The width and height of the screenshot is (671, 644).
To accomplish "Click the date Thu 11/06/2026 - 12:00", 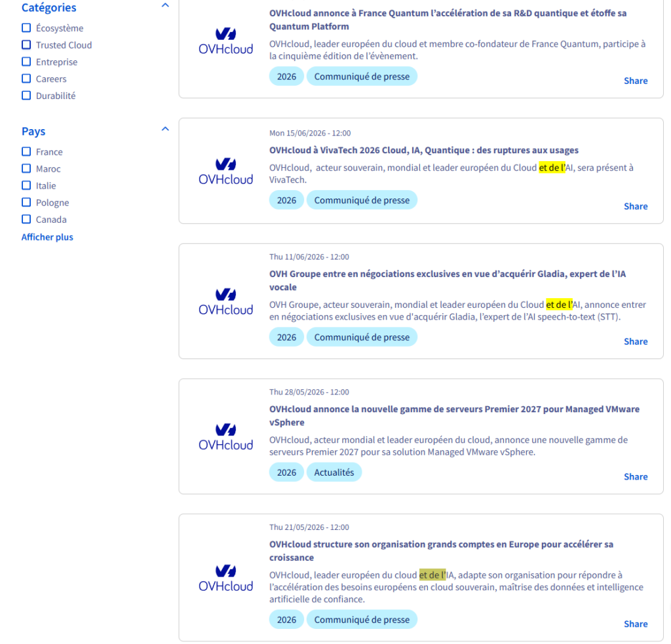I will tap(309, 257).
